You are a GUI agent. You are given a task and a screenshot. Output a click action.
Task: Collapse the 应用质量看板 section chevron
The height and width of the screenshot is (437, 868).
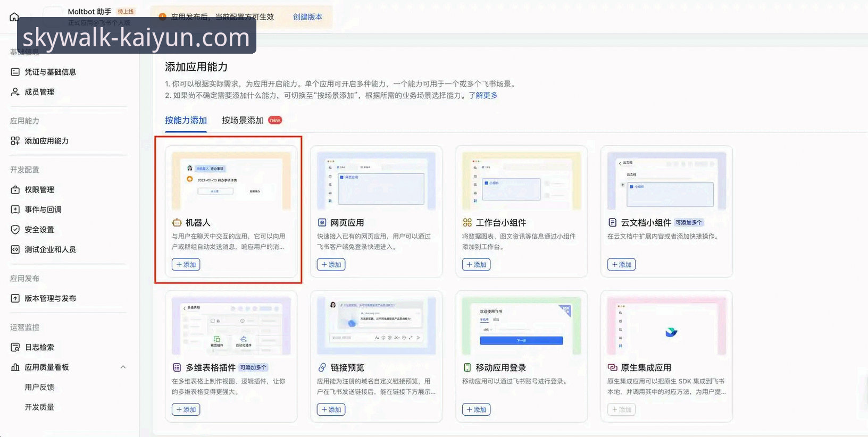pos(123,367)
